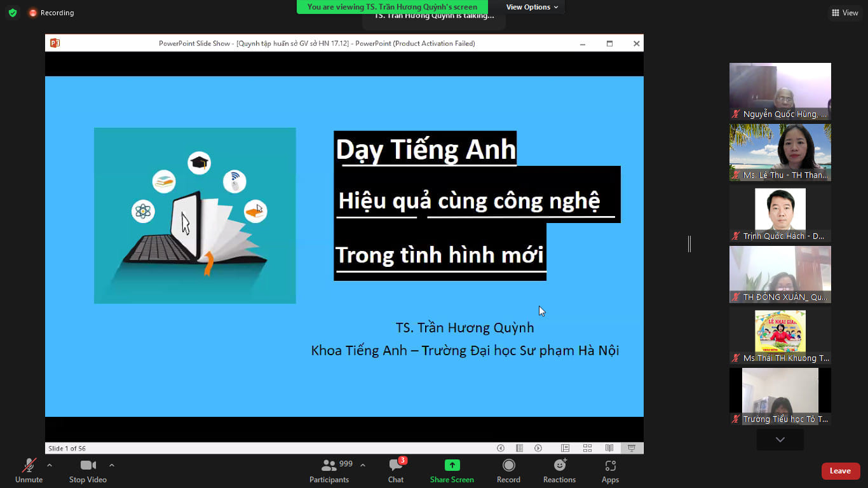
Task: Open the Participants list
Action: coord(329,471)
